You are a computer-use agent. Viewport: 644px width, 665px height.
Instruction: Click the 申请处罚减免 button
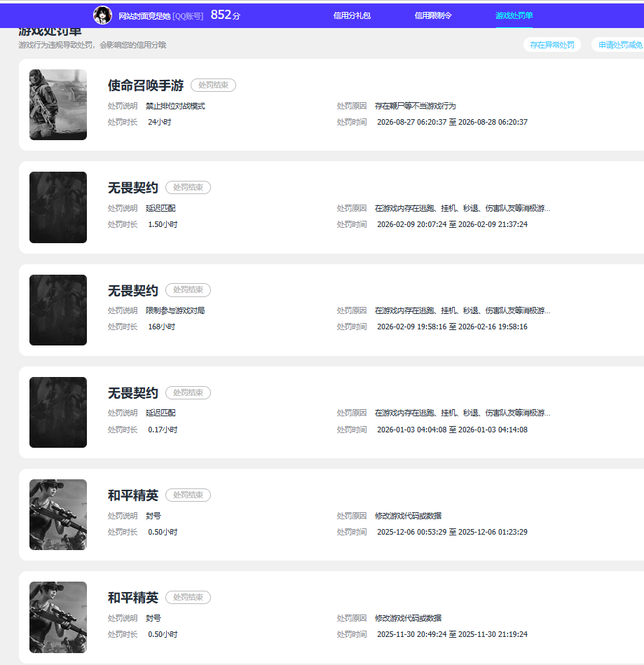[x=619, y=45]
